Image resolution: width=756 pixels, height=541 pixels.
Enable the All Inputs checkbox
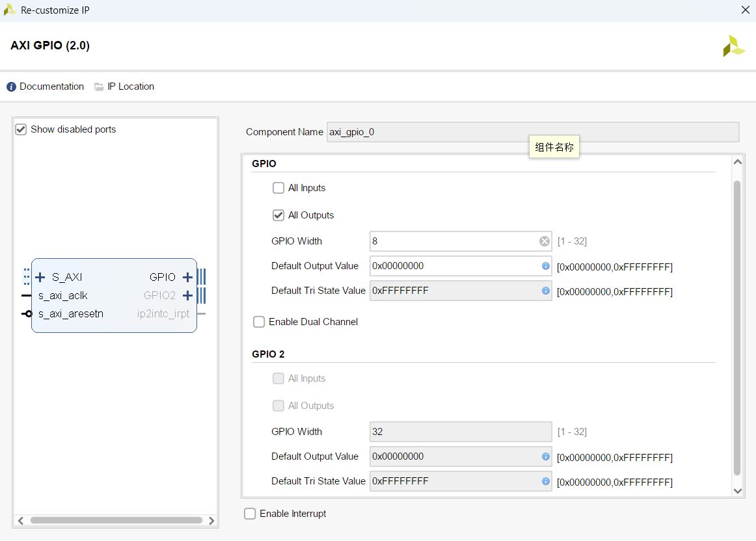(x=278, y=187)
